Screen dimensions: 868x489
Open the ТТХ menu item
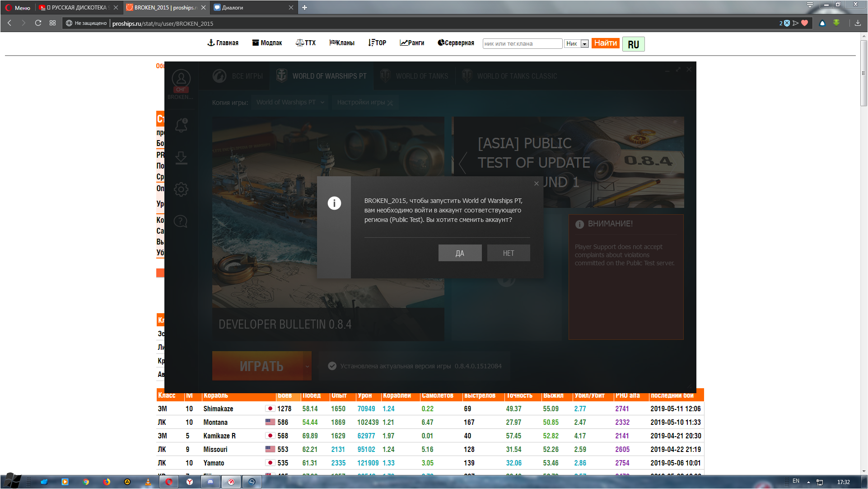pyautogui.click(x=306, y=43)
